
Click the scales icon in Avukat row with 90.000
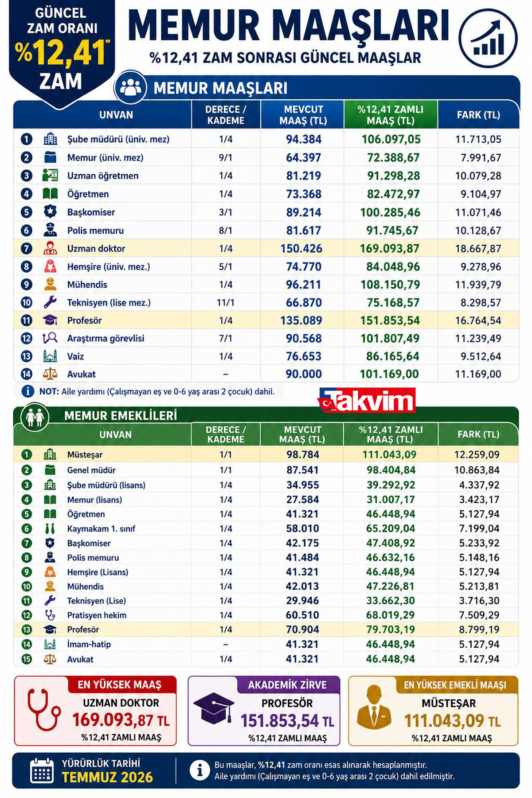[50, 374]
